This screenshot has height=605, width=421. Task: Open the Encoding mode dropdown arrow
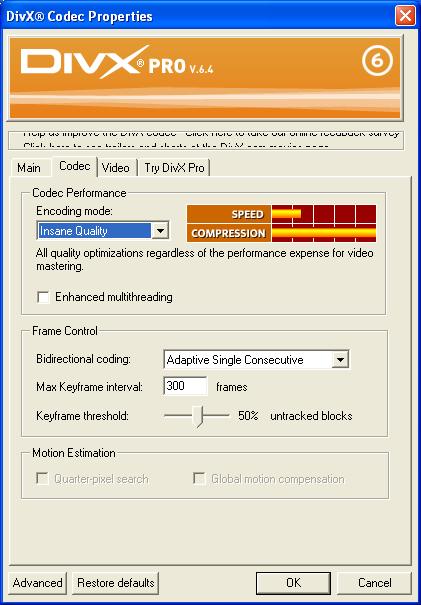coord(160,231)
